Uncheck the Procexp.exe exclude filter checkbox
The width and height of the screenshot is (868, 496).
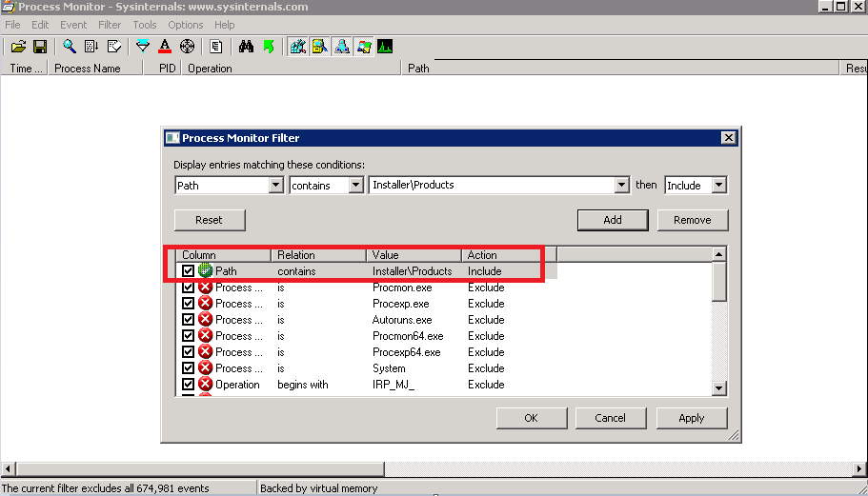pos(189,303)
